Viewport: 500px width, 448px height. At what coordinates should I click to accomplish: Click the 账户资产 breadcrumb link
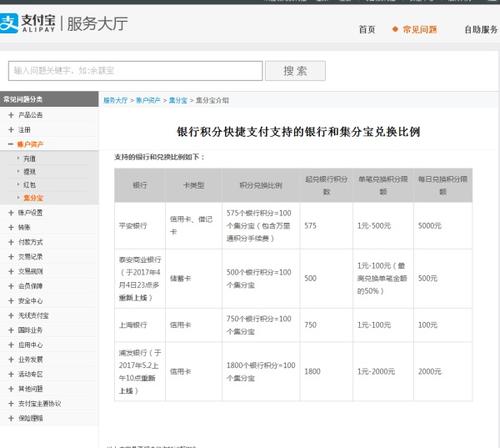148,100
